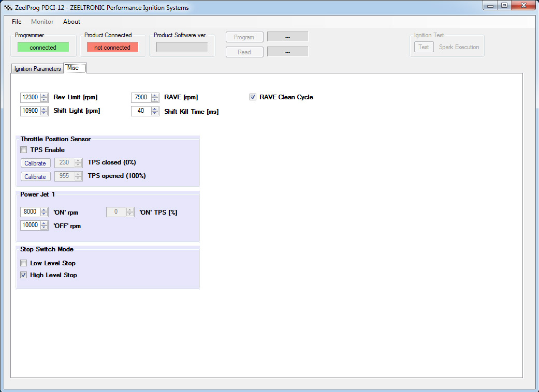Select the Misc tab
The width and height of the screenshot is (539, 392).
[x=73, y=68]
